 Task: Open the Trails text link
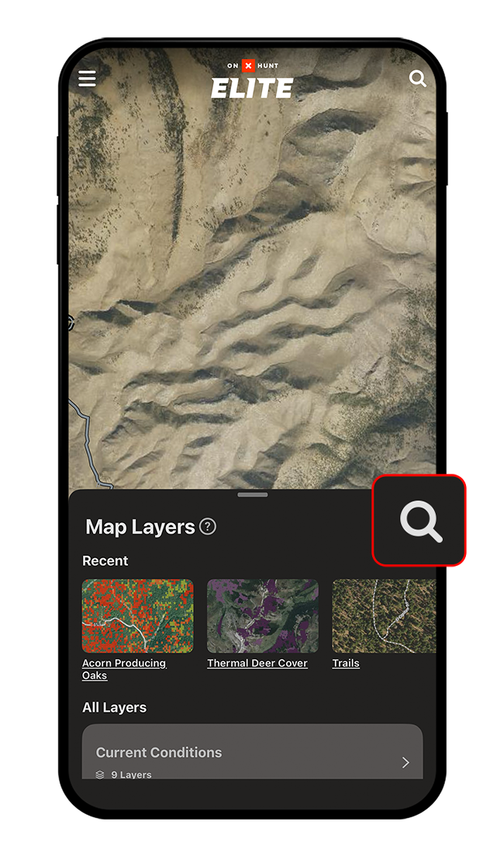(346, 663)
